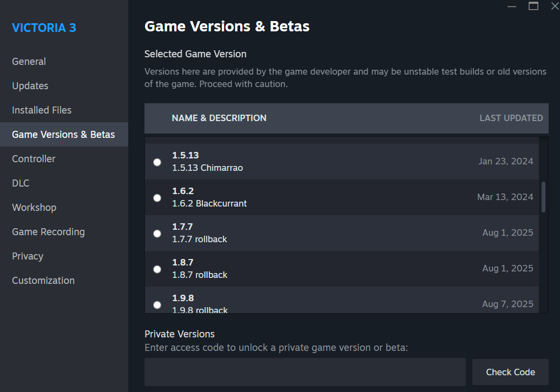Choose the 1.7.7 rollback radio button

pyautogui.click(x=157, y=234)
